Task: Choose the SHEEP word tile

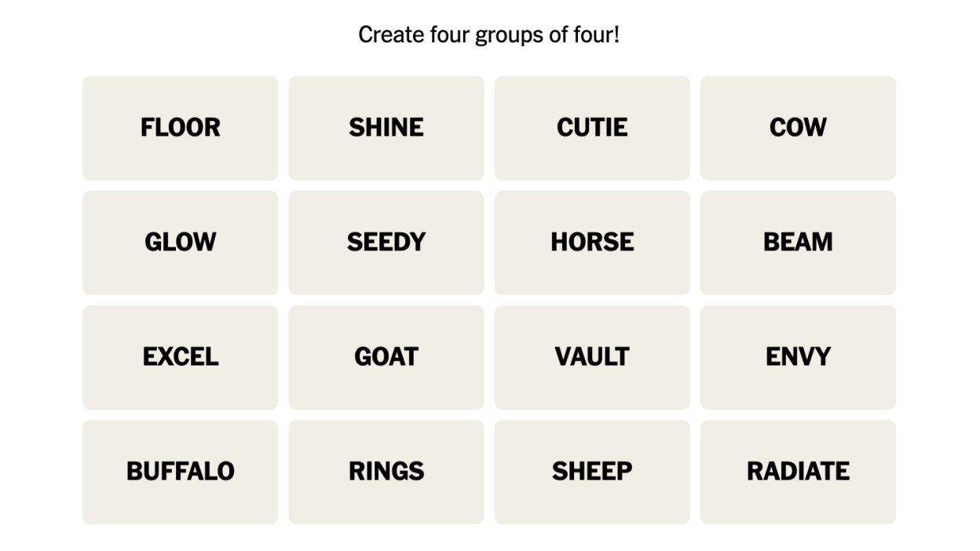Action: pos(592,472)
